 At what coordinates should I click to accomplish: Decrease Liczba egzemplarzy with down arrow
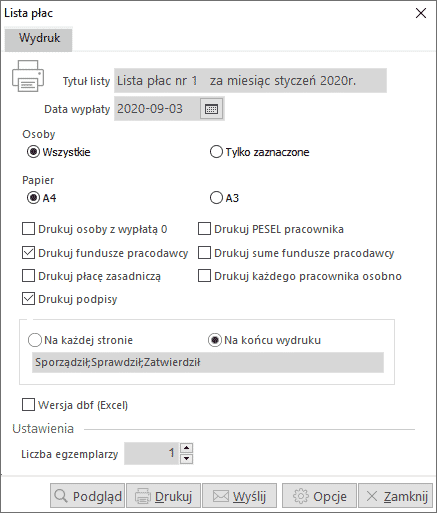pos(187,459)
